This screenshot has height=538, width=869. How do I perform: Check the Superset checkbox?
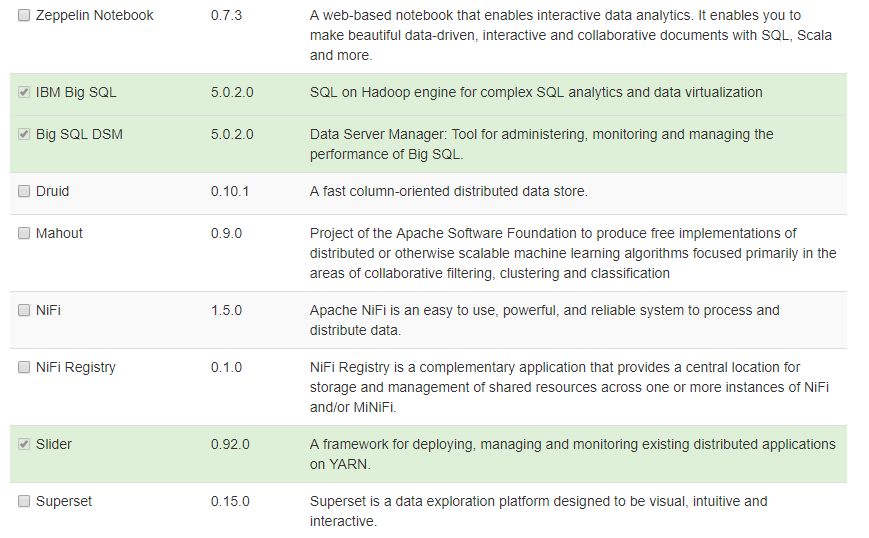(x=24, y=501)
